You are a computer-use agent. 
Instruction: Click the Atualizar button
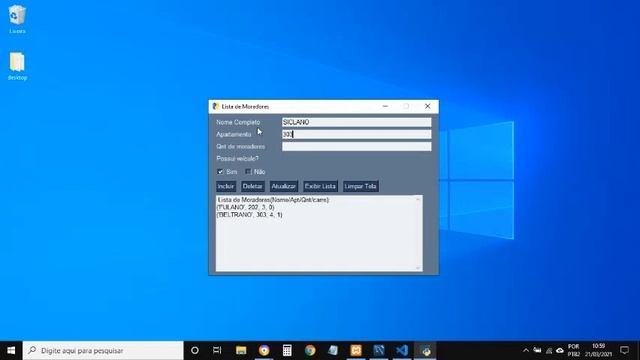[x=283, y=187]
